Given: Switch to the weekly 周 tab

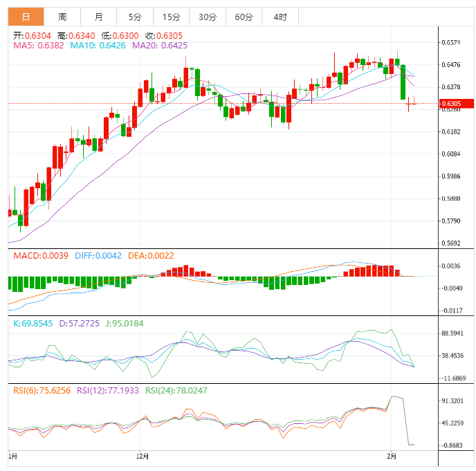Looking at the screenshot, I should click(62, 17).
